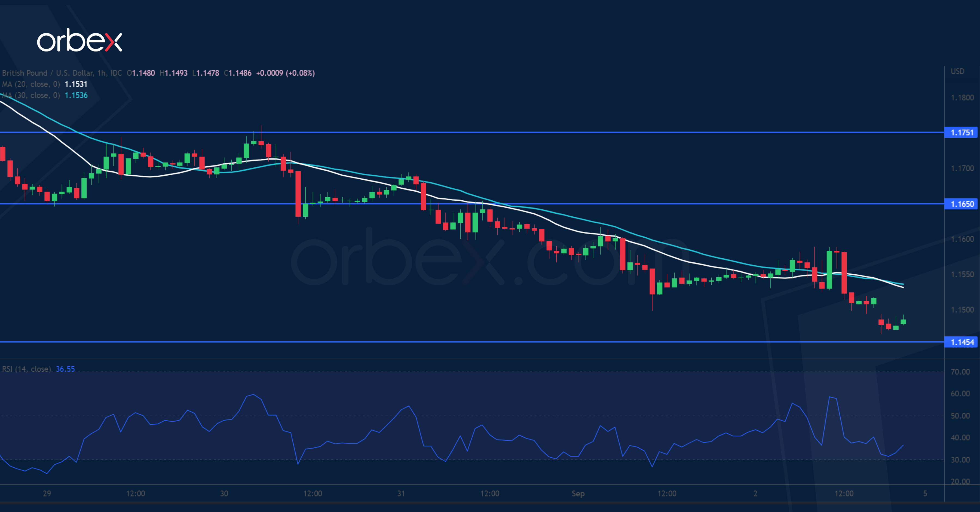The image size is (980, 512).
Task: Click the 50.00 level on the RSI scale
Action: pos(960,416)
